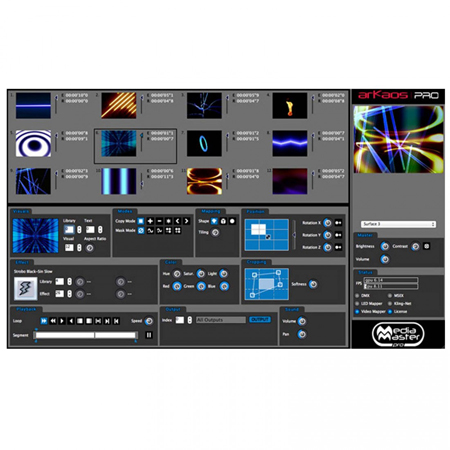Adjust the Satur. knob

[201, 274]
